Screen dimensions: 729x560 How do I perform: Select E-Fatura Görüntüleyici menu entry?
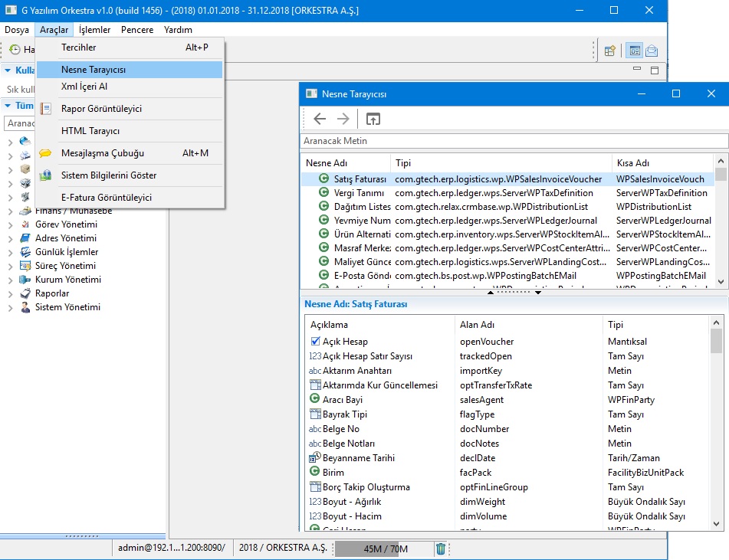[x=106, y=198]
